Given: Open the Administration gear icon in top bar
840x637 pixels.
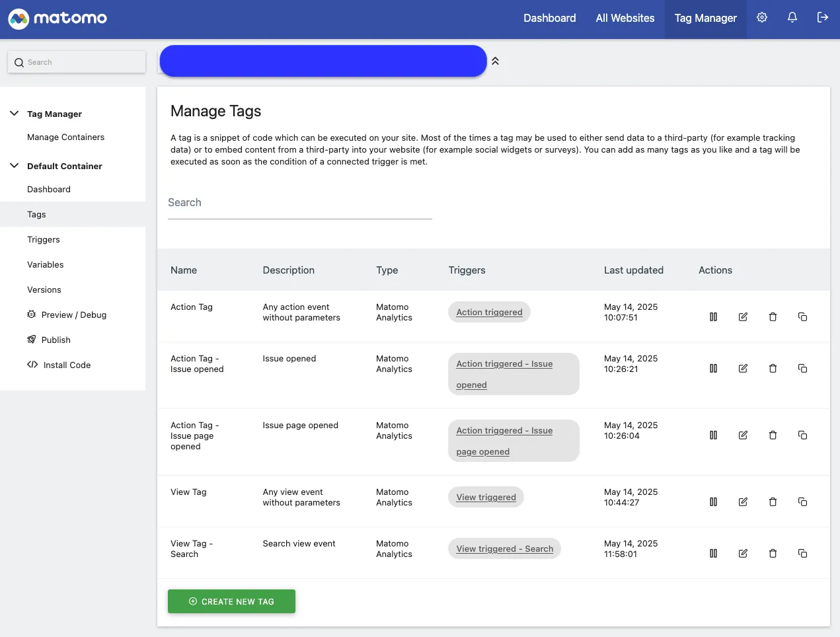Looking at the screenshot, I should pyautogui.click(x=762, y=18).
